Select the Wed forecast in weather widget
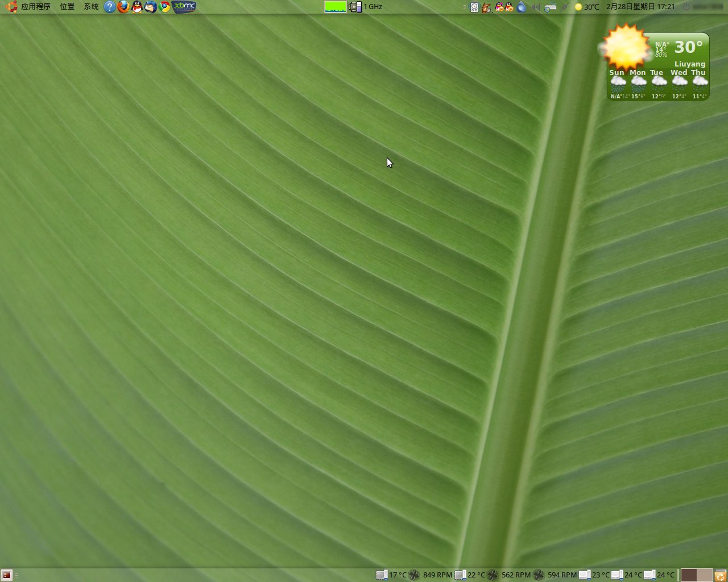This screenshot has width=728, height=582. [x=679, y=85]
